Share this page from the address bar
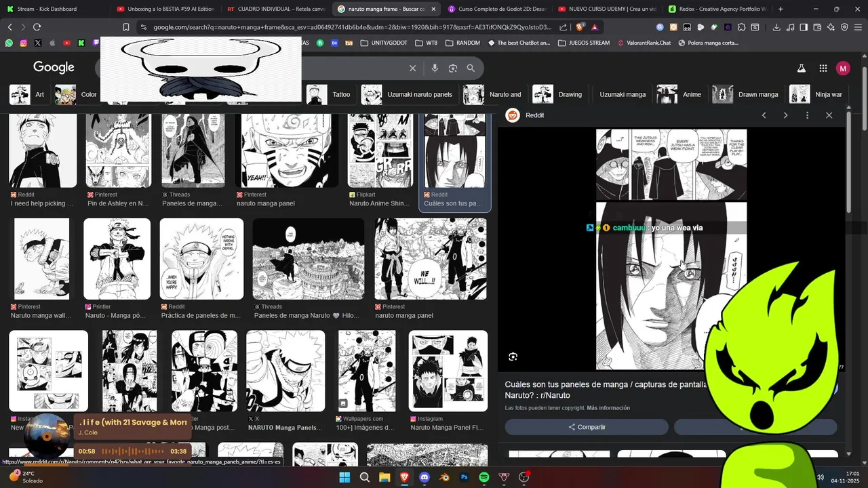The width and height of the screenshot is (868, 488). (564, 27)
